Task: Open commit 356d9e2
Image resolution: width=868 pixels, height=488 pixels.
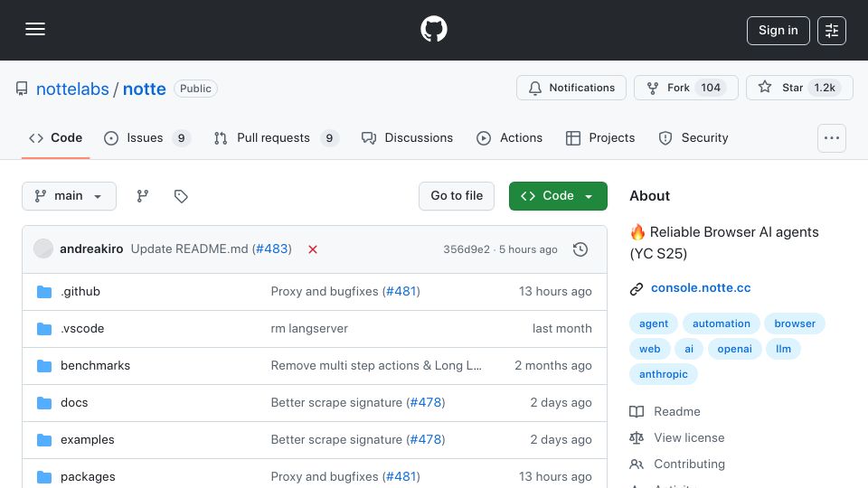Action: [x=467, y=249]
